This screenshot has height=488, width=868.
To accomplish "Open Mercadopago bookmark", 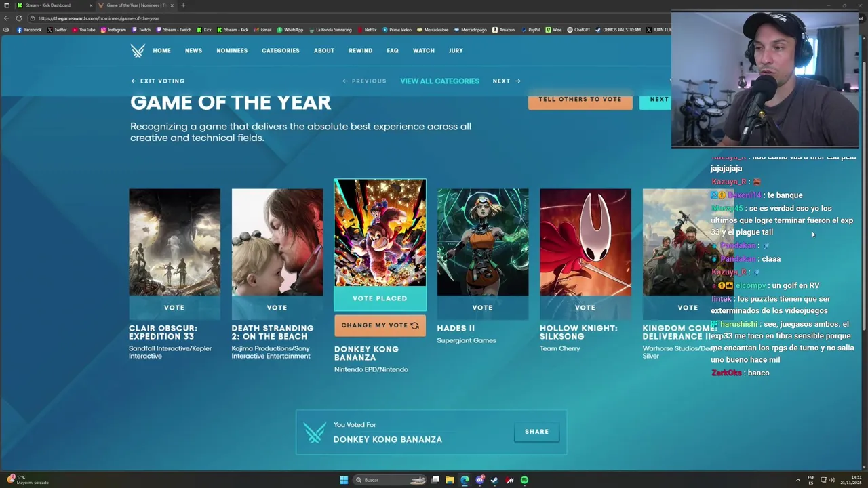I will pos(471,30).
